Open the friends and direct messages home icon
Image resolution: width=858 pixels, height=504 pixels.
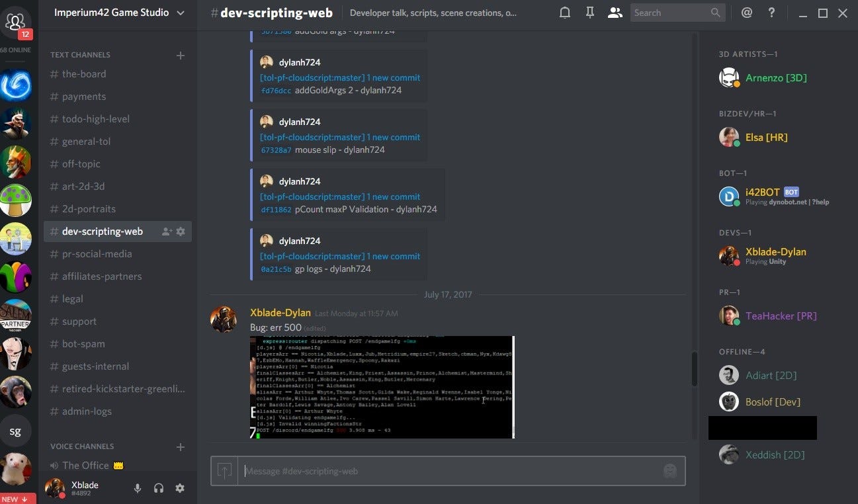(15, 22)
